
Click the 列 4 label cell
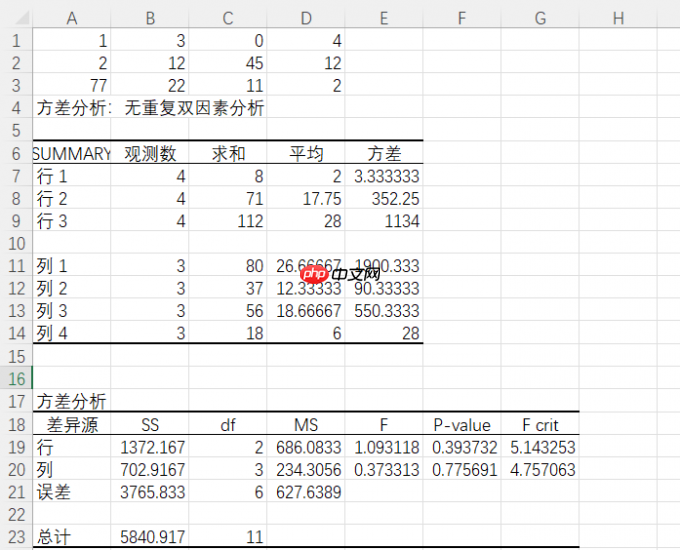(72, 333)
